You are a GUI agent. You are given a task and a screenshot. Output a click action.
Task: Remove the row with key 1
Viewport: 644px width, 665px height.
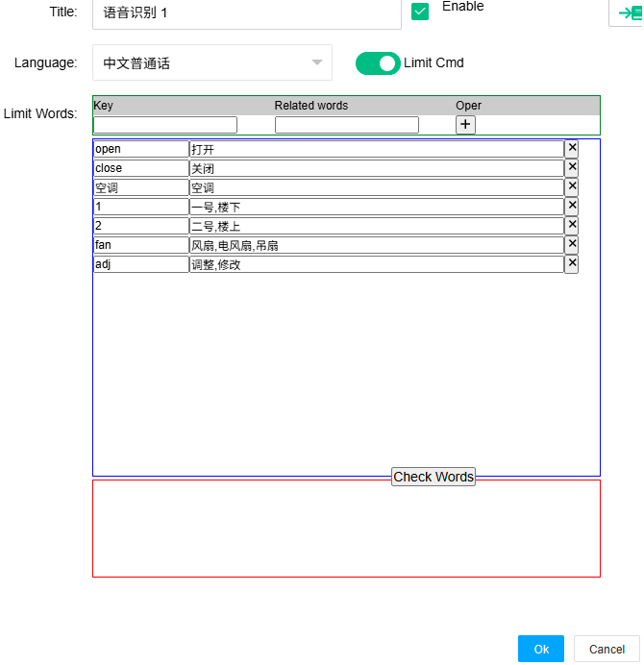pos(572,206)
